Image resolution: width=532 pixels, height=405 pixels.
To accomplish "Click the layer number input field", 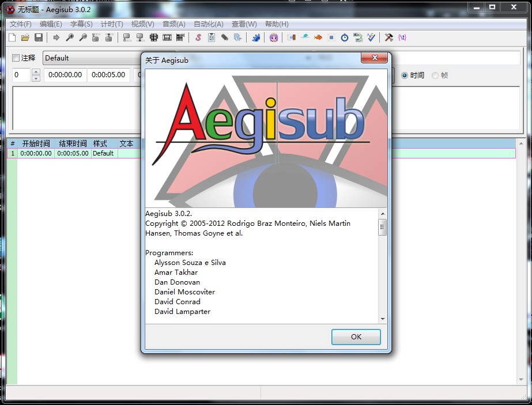I will click(22, 75).
